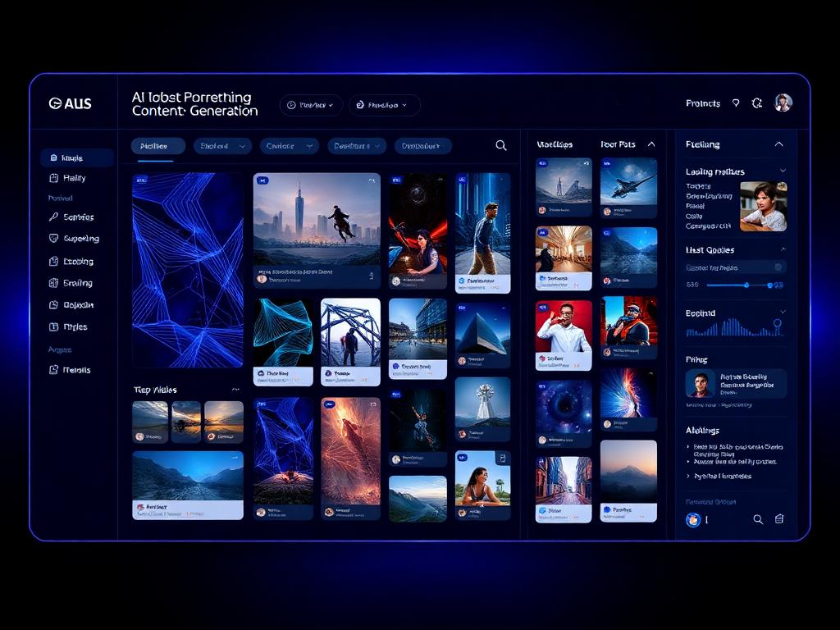Click the AUS logo icon
840x630 pixels.
[54, 103]
